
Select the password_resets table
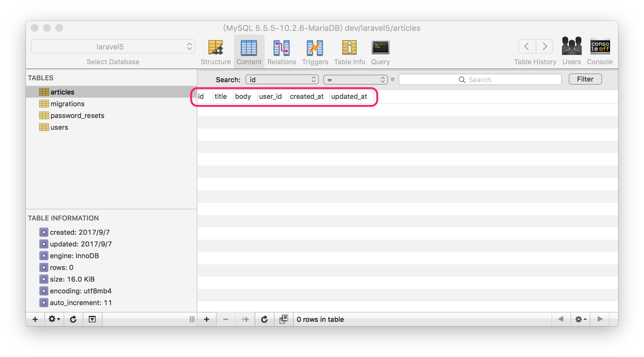[111, 115]
